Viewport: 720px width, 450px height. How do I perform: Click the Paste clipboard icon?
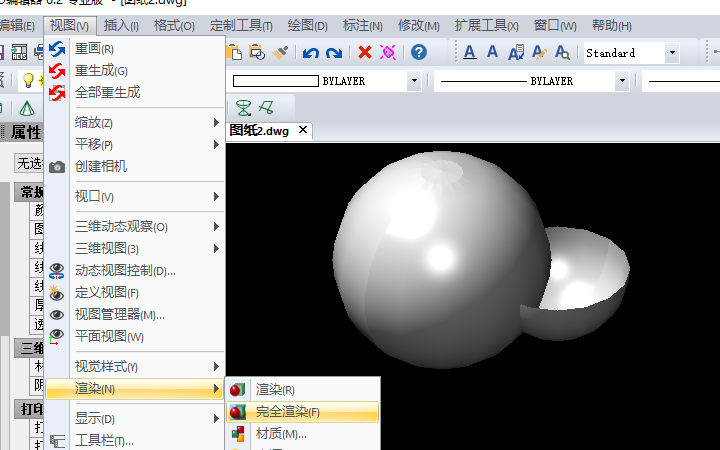coord(234,52)
